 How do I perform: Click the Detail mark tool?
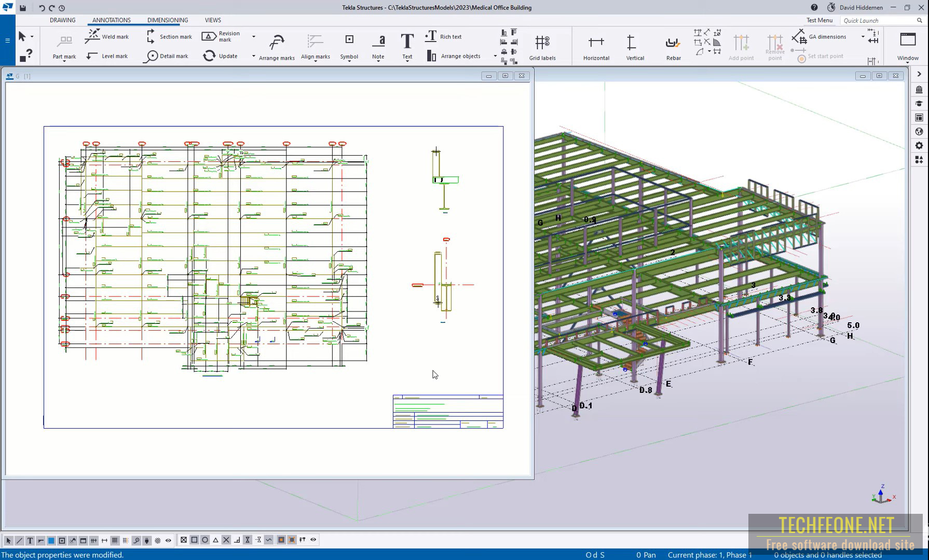click(x=166, y=56)
